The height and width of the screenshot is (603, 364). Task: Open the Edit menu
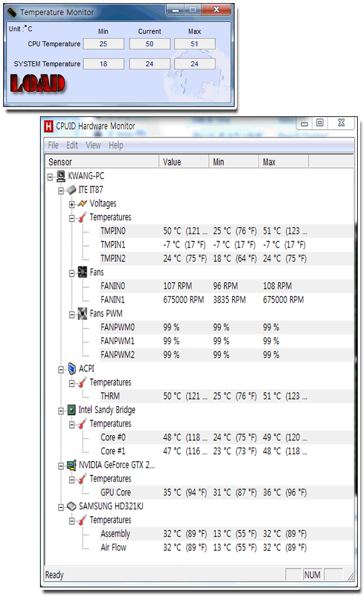(72, 145)
